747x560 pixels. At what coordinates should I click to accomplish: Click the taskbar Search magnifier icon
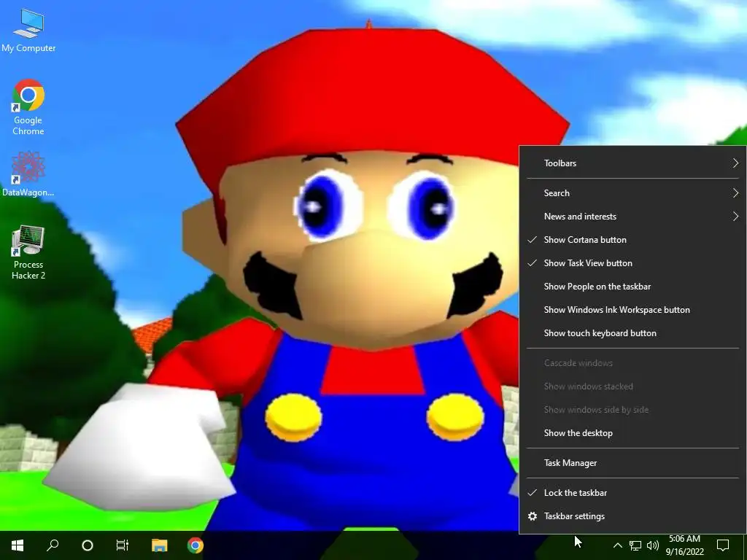pyautogui.click(x=53, y=545)
